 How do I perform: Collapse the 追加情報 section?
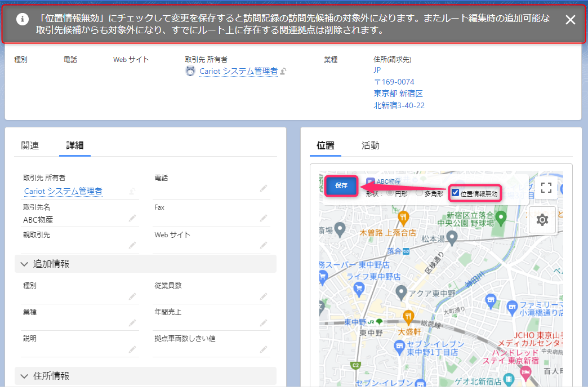tap(145, 264)
